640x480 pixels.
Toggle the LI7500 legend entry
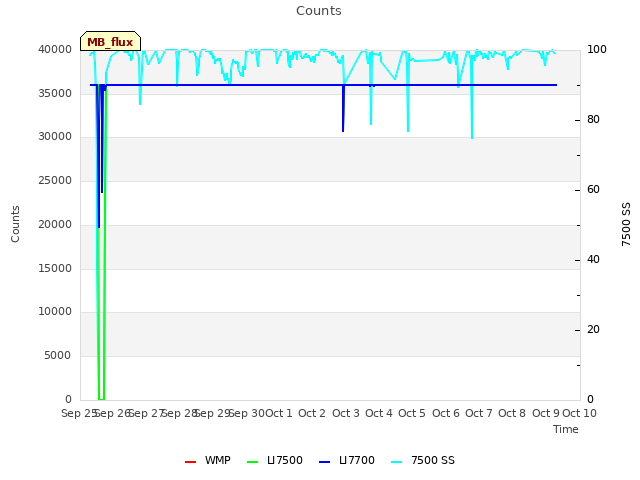point(275,460)
